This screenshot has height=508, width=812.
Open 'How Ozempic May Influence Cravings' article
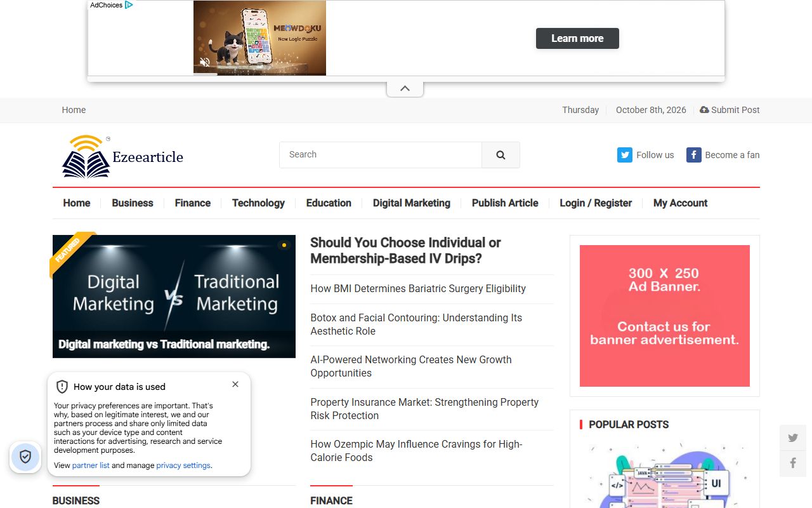pyautogui.click(x=416, y=451)
